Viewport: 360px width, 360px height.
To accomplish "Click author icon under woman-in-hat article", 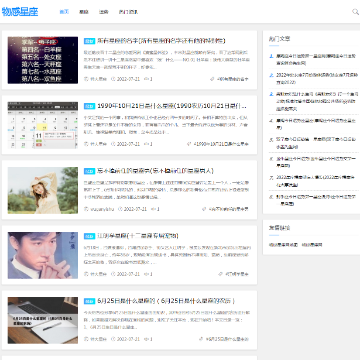I will coord(86,209).
